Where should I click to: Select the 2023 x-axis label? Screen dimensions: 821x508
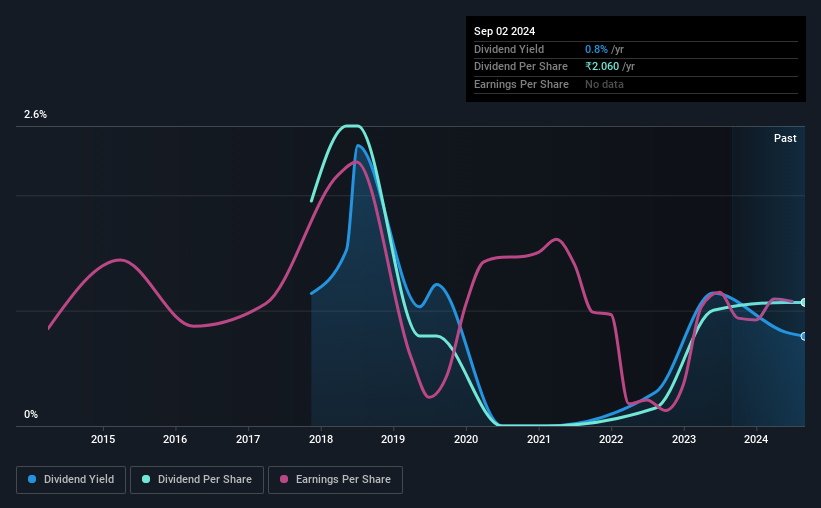pos(683,439)
